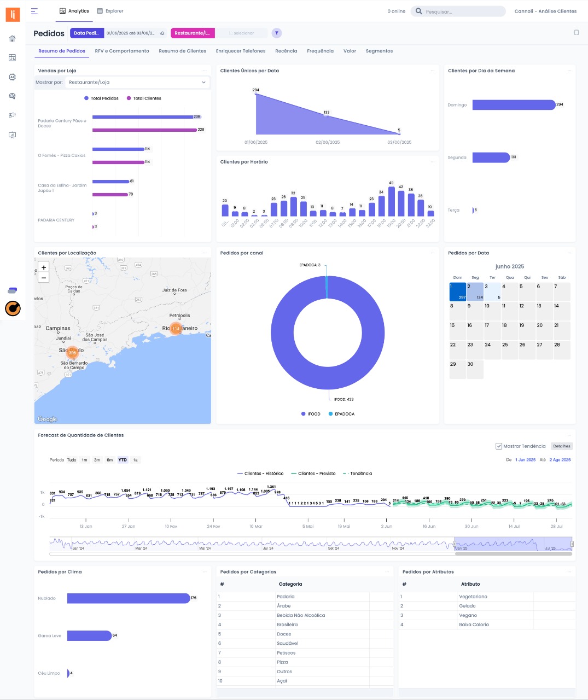This screenshot has height=700, width=588.
Task: Open the home icon in the sidebar
Action: (12, 38)
